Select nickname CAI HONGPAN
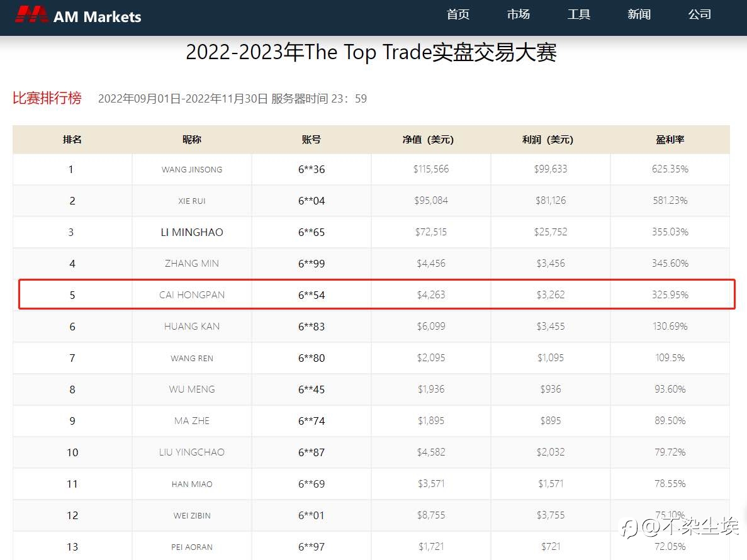Screen dimensions: 747x560 [192, 294]
